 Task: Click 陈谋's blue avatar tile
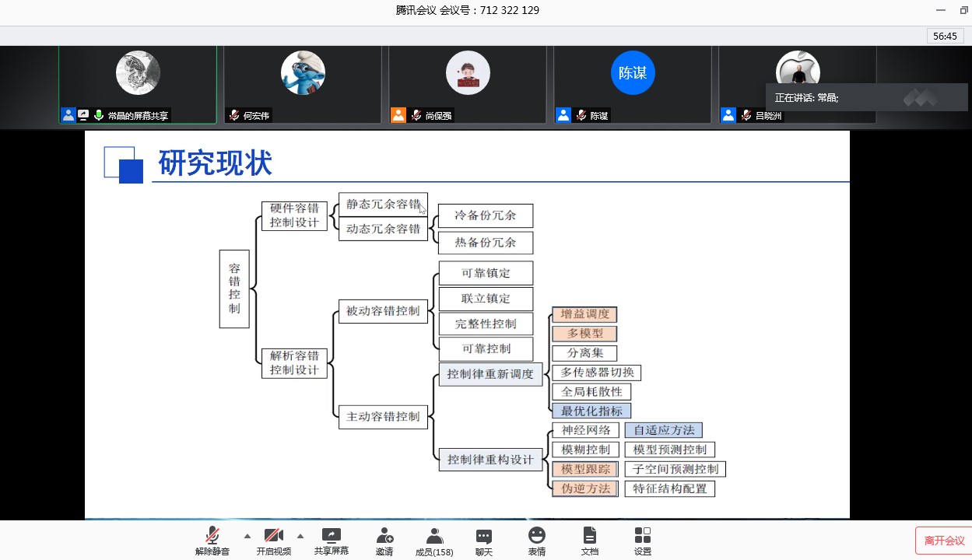(633, 73)
